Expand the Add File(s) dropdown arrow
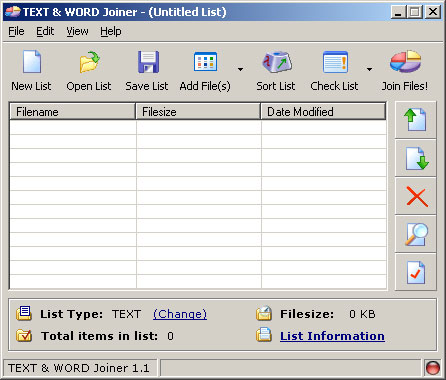The height and width of the screenshot is (380, 446). 240,69
